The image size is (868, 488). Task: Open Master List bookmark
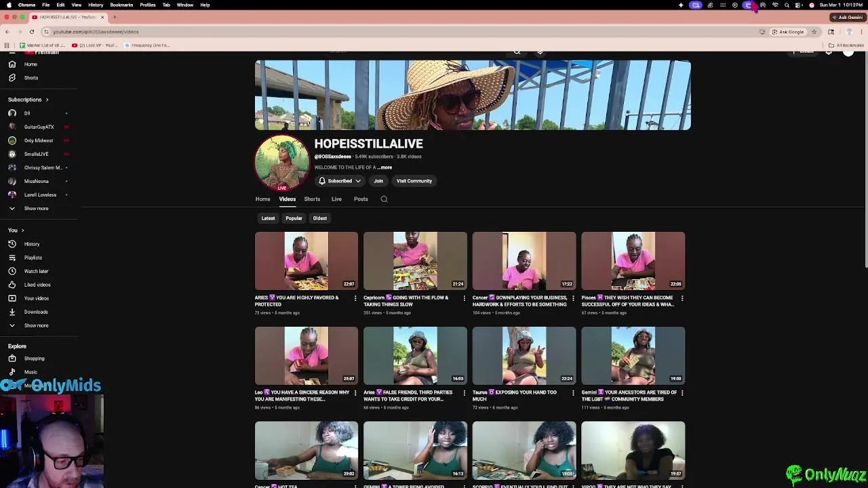click(43, 45)
